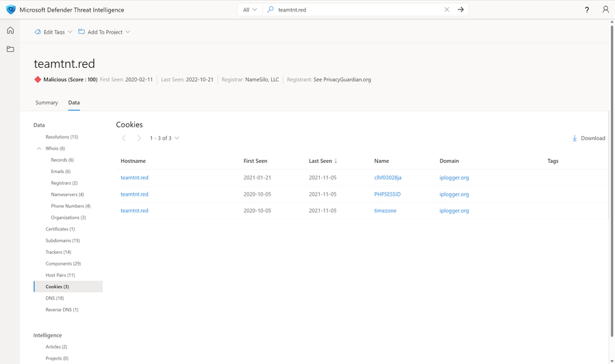Screen dimensions: 615x364
Task: Expand the Edit Tags dropdown chevron
Action: [71, 31]
